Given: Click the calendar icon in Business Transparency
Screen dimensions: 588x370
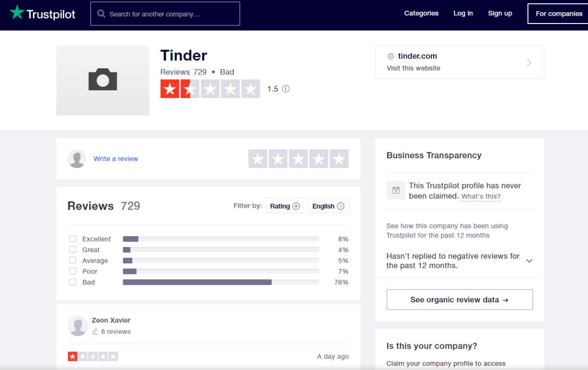Looking at the screenshot, I should click(396, 190).
